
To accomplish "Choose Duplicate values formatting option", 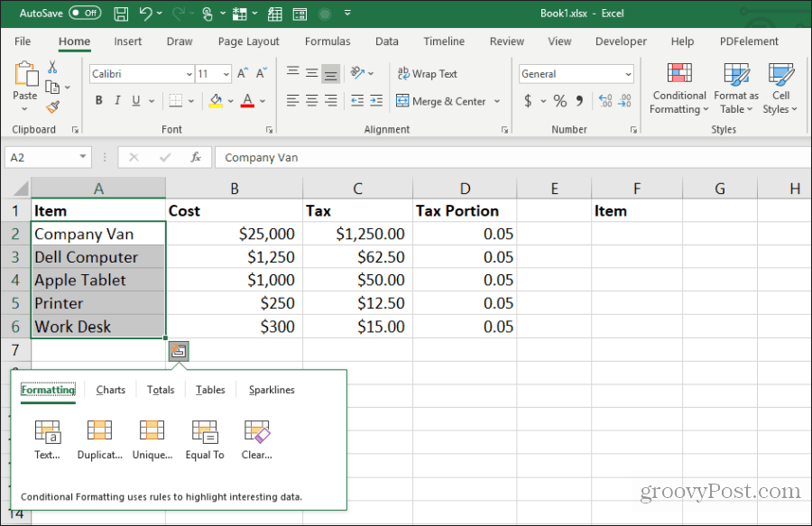I will click(99, 439).
